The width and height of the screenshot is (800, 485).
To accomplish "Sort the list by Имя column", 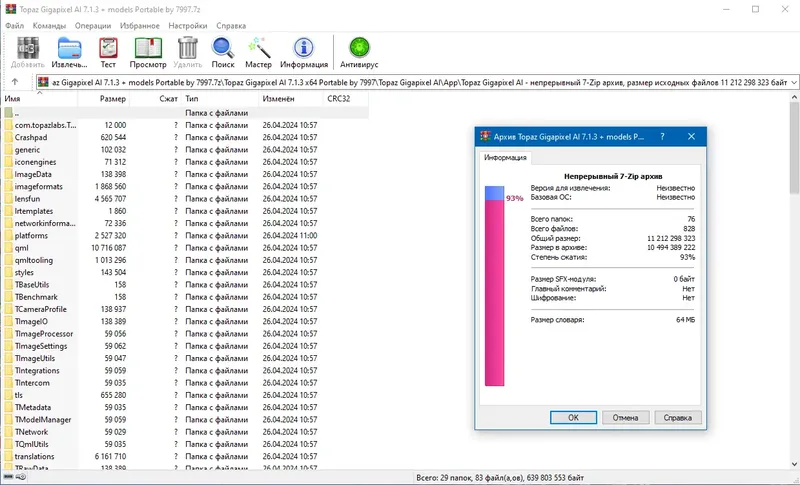I will pos(40,99).
